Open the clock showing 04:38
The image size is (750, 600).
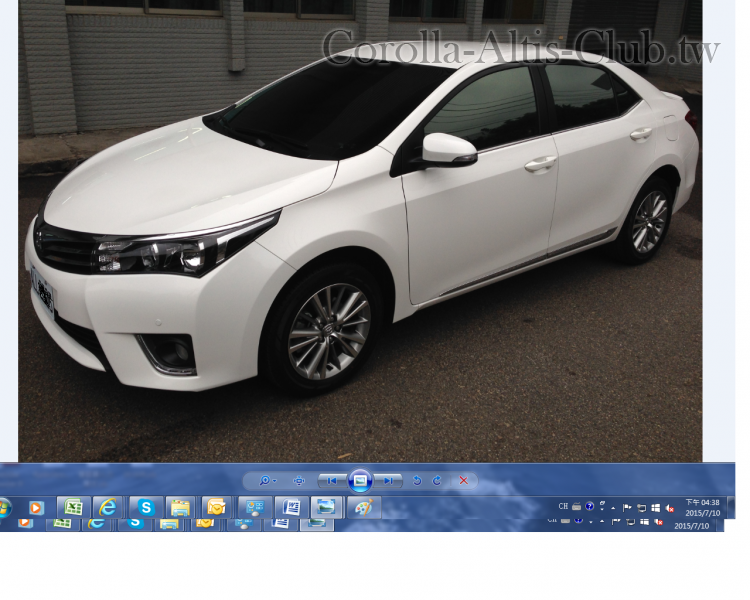[702, 508]
